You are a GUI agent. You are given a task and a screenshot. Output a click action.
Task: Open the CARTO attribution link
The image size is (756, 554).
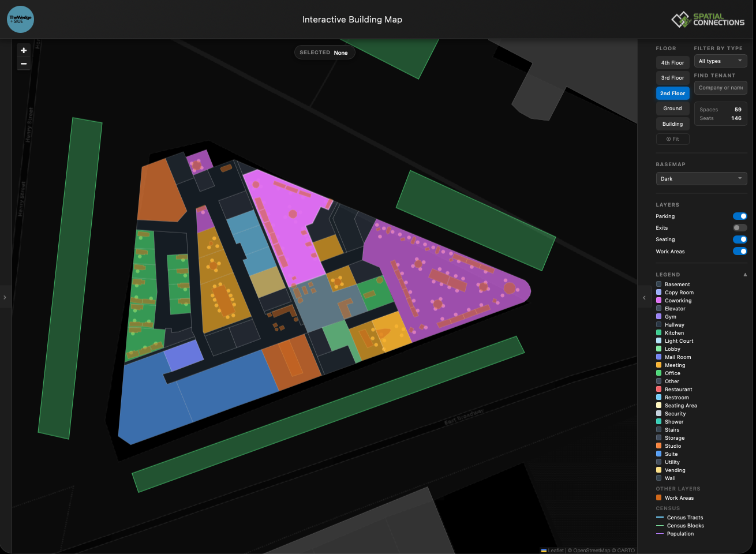(624, 551)
